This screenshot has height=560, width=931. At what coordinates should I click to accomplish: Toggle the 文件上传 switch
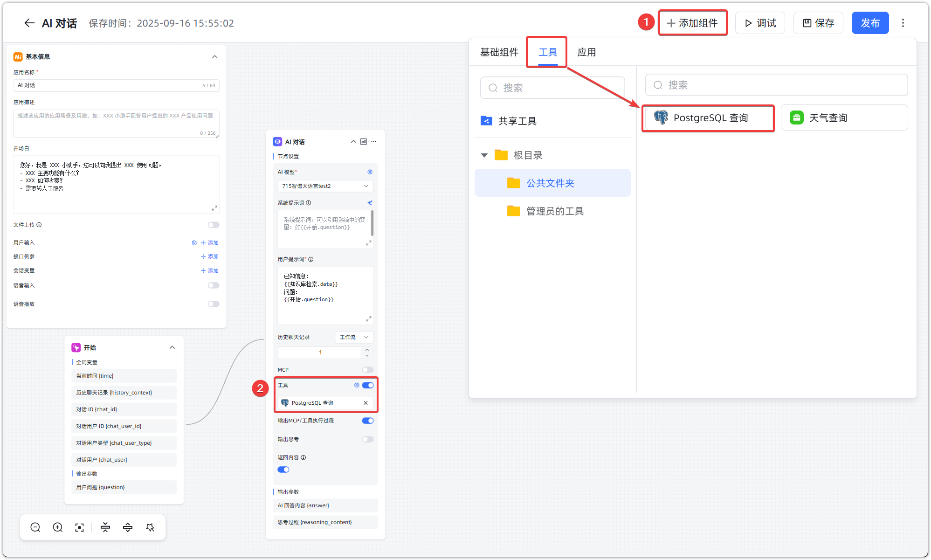pyautogui.click(x=214, y=225)
